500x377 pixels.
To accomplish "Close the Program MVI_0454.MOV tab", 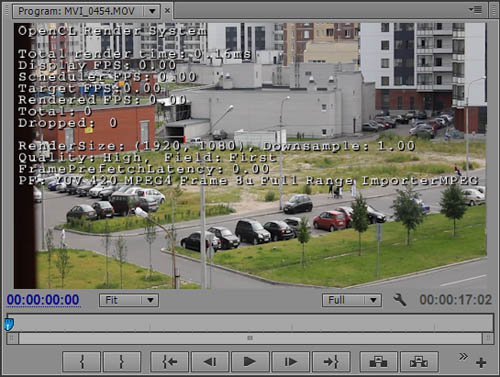I will 167,11.
